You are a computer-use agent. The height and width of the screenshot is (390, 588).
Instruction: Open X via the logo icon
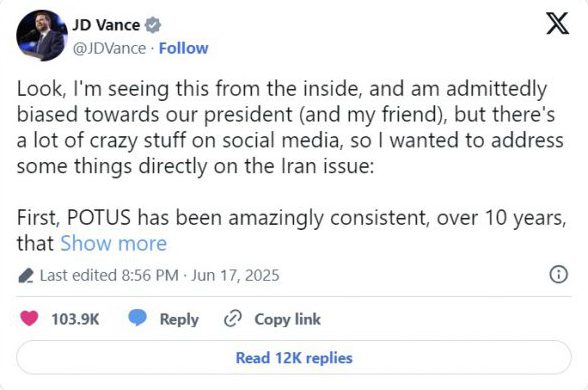557,23
